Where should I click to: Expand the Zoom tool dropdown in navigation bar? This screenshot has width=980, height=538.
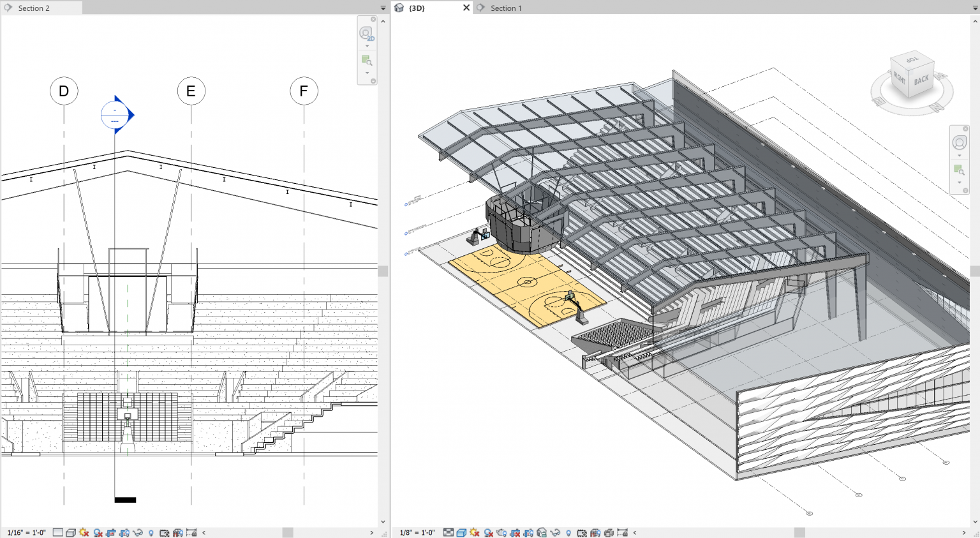367,72
